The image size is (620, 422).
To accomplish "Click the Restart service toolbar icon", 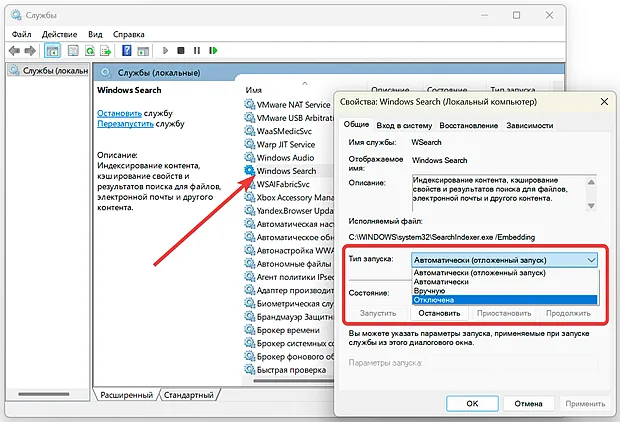I will [213, 51].
